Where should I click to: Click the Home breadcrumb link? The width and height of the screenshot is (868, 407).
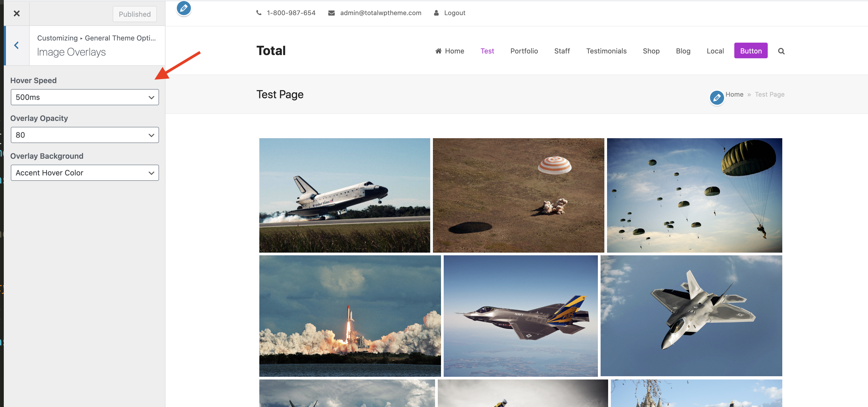click(734, 94)
